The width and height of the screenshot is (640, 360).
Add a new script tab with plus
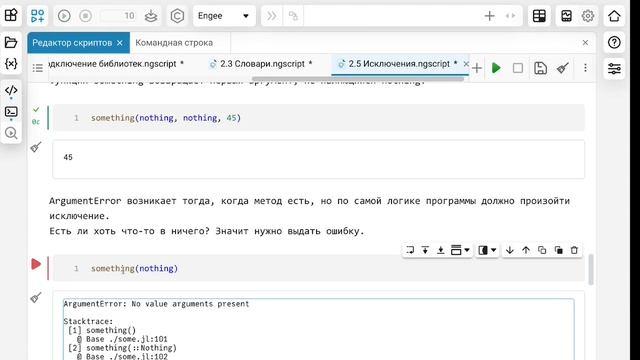coord(477,68)
